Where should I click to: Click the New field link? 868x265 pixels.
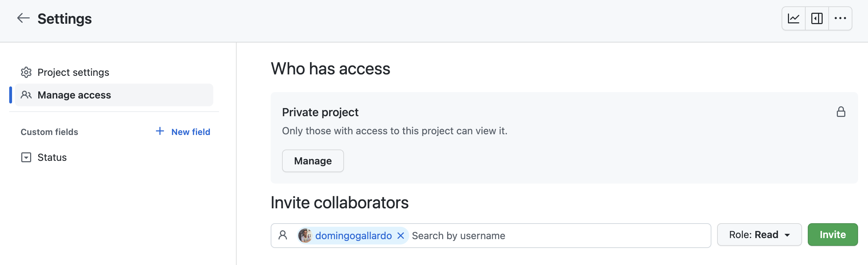(x=191, y=132)
